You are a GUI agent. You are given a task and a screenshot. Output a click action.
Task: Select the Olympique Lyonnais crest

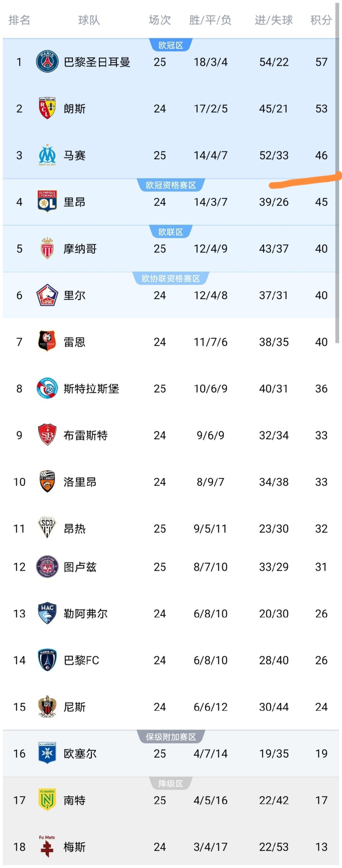point(47,202)
